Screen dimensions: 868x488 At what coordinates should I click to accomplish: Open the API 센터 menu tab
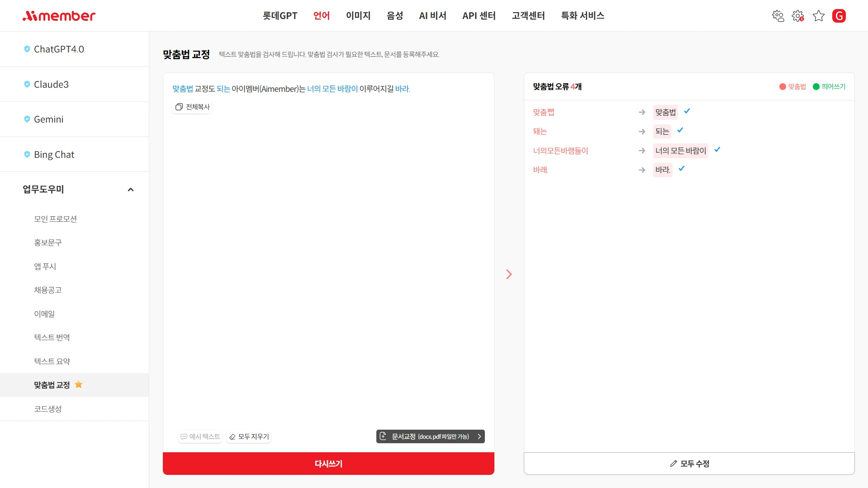click(x=479, y=16)
